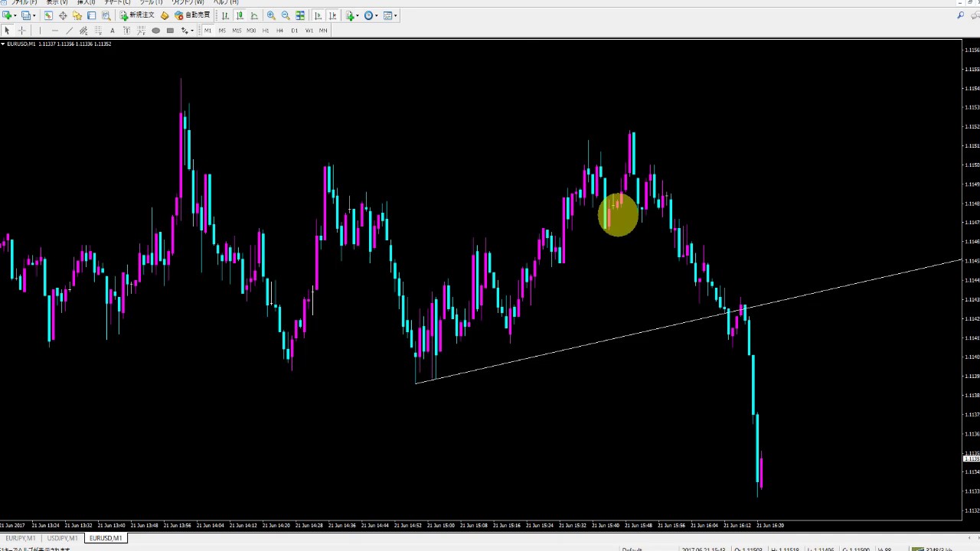Screen dimensions: 980x551
Task: Click the EURUSD,M1 chart title text
Action: click(21, 44)
